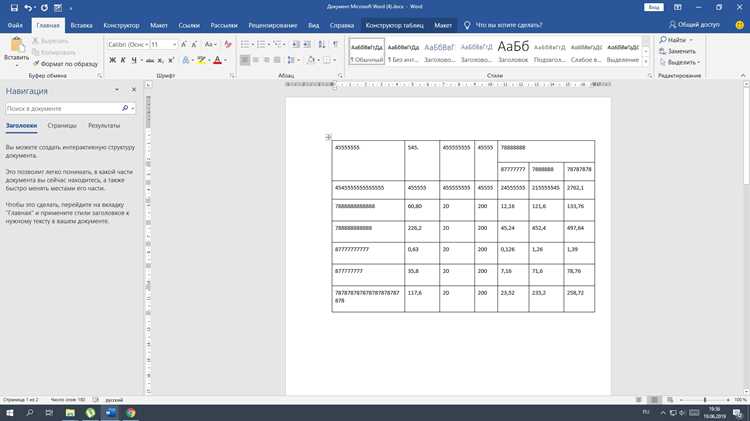Click the text highlight color marker
Image resolution: width=750 pixels, height=421 pixels.
201,60
